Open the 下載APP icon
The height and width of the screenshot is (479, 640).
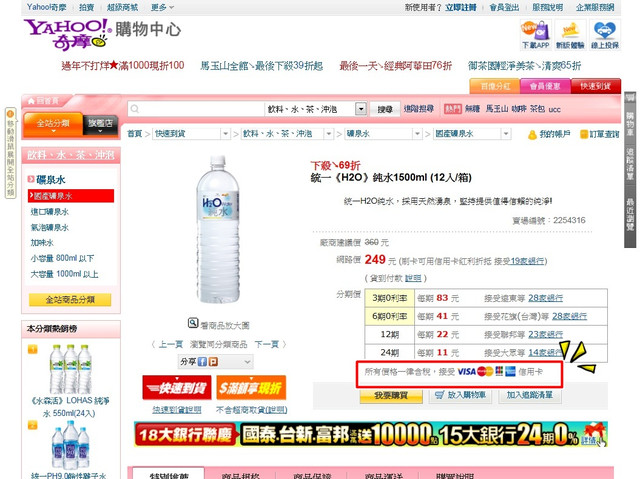click(x=536, y=34)
